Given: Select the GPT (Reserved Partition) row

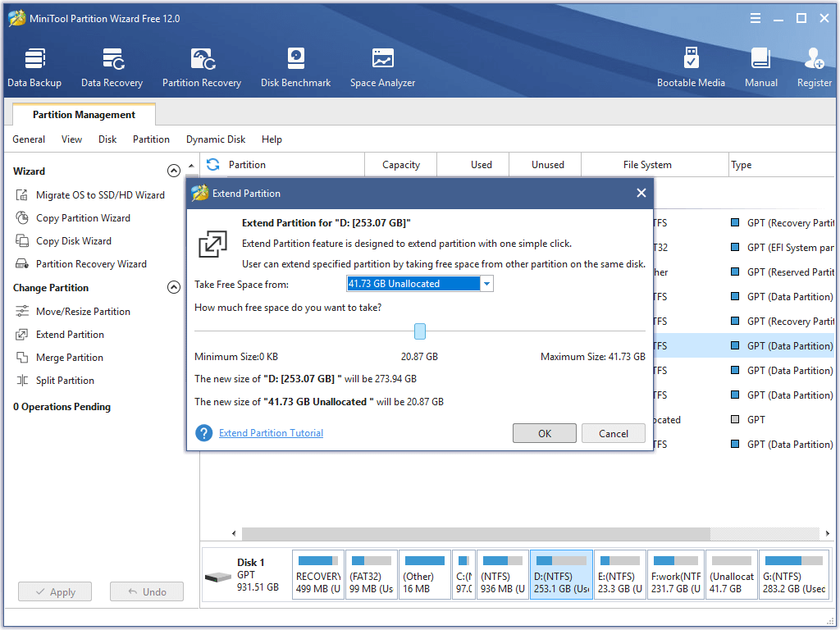Looking at the screenshot, I should point(745,272).
